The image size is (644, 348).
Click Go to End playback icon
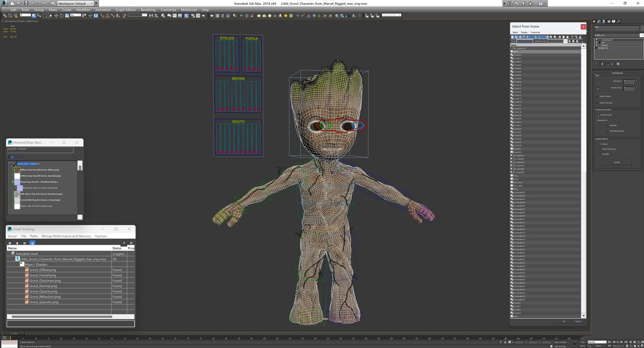(626, 342)
